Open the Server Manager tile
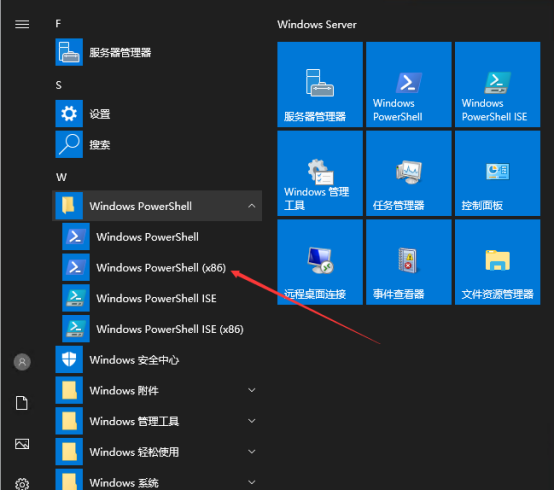This screenshot has height=490, width=554. (320, 84)
